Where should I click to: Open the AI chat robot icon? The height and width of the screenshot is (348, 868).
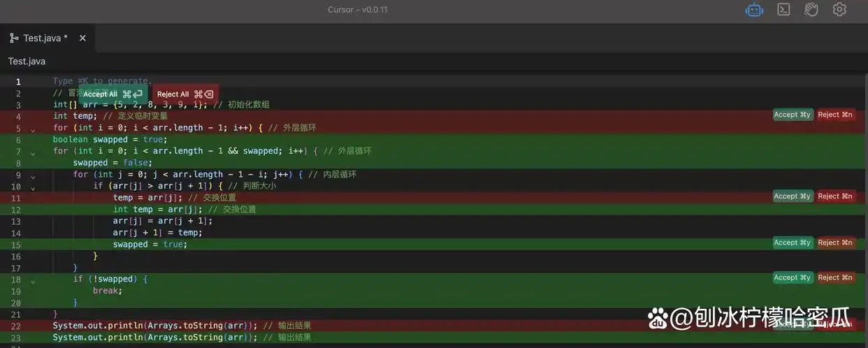tap(754, 10)
